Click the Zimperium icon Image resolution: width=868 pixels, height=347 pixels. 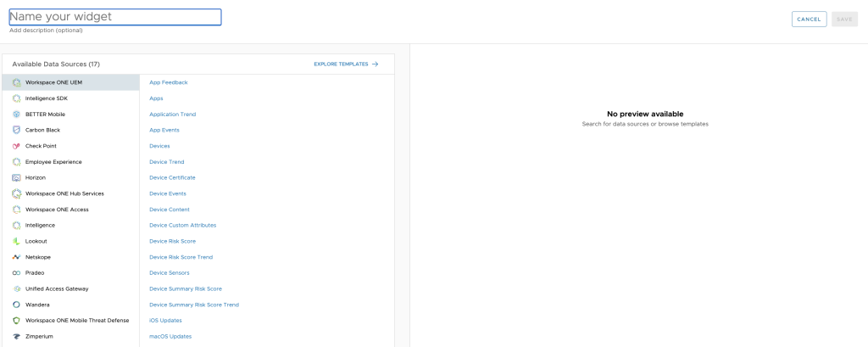click(17, 337)
